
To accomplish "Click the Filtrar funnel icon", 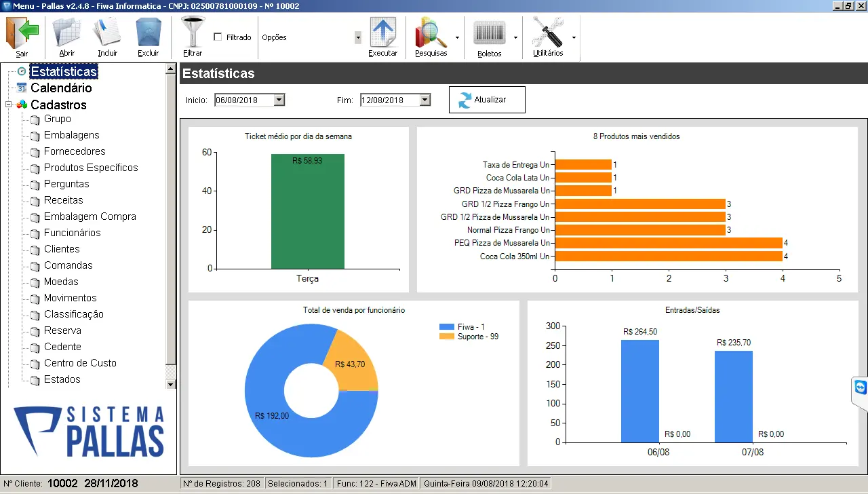I will 193,33.
